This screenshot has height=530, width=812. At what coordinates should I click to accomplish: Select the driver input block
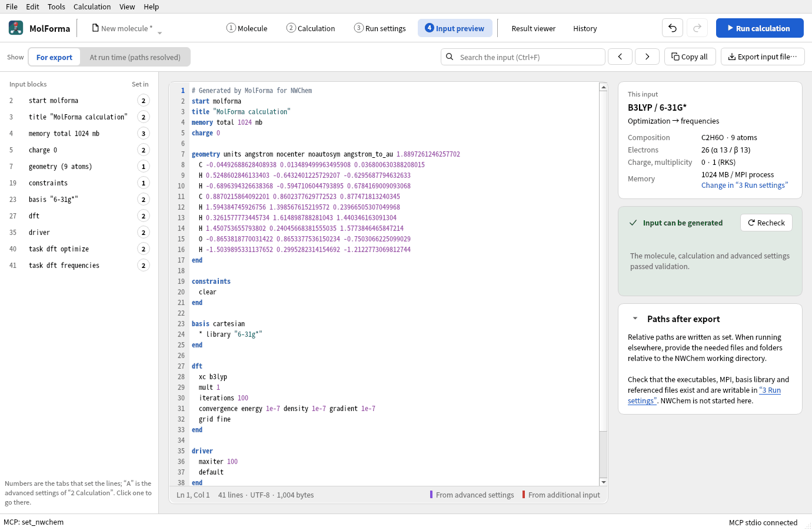[x=79, y=233]
